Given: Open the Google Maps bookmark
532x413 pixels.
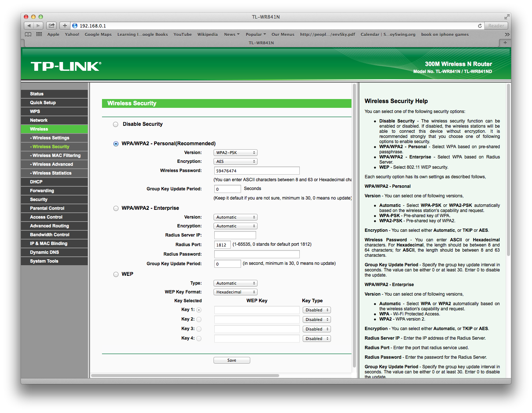Looking at the screenshot, I should tap(98, 34).
